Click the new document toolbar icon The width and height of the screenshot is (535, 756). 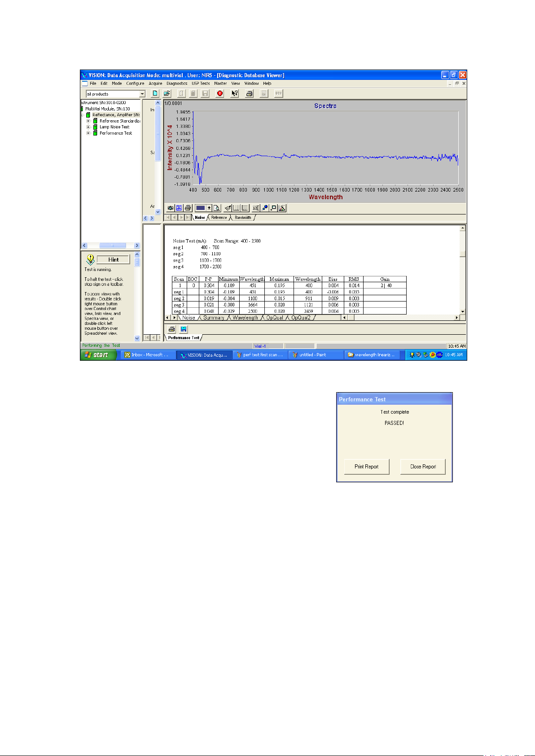[x=155, y=93]
